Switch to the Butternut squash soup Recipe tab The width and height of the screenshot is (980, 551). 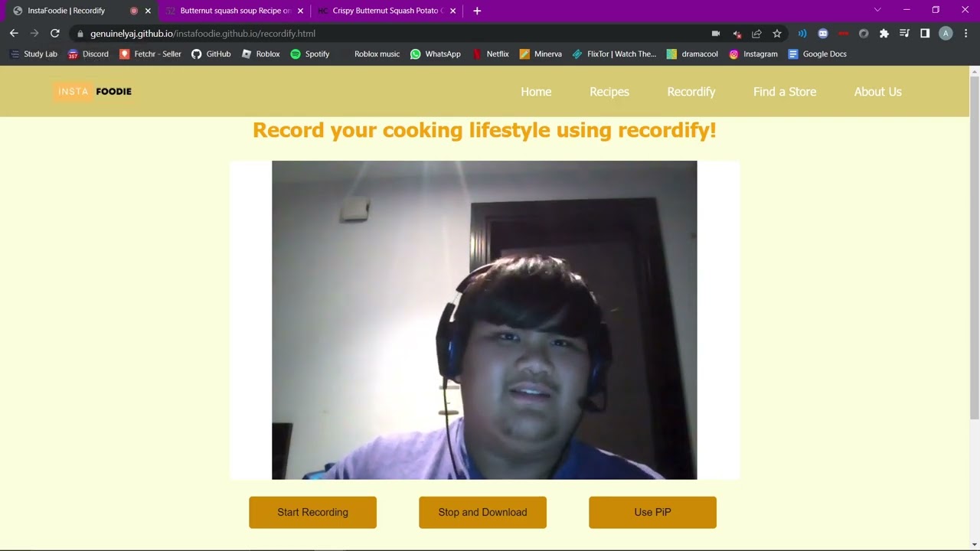[x=234, y=11]
